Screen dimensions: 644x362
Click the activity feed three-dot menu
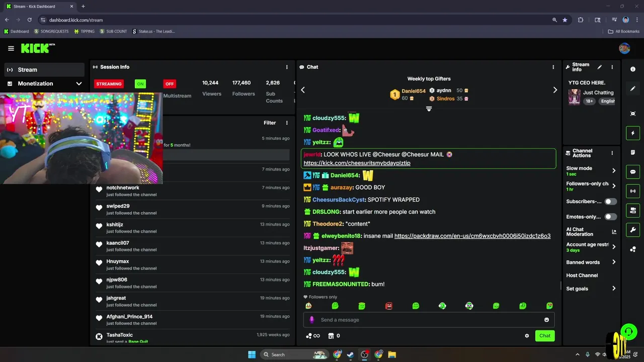point(287,123)
